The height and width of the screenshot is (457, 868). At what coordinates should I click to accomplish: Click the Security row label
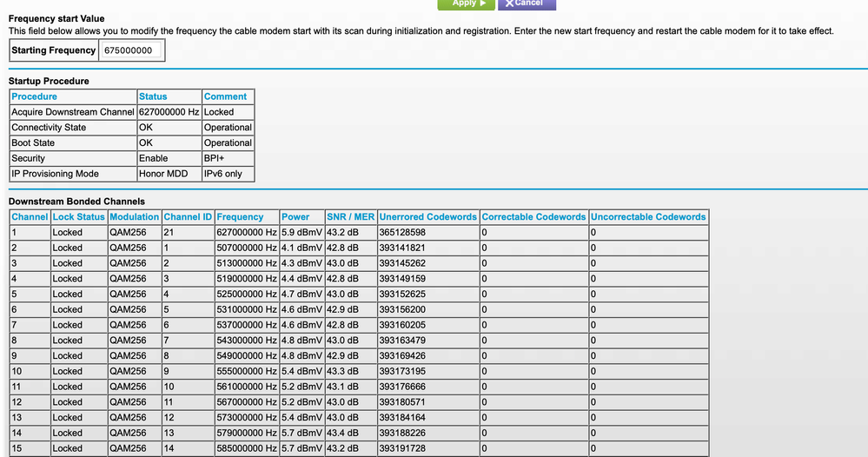tap(28, 158)
